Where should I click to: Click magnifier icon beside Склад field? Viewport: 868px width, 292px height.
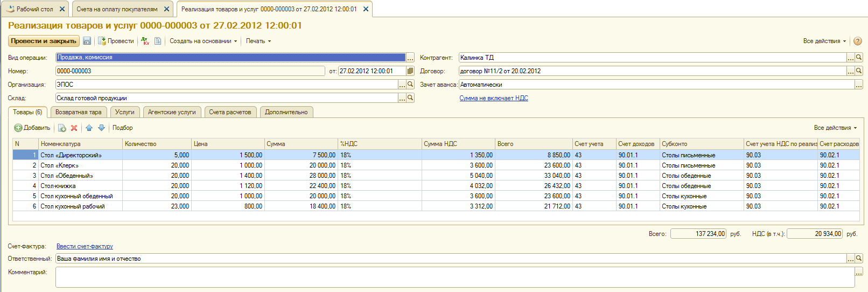(x=410, y=98)
